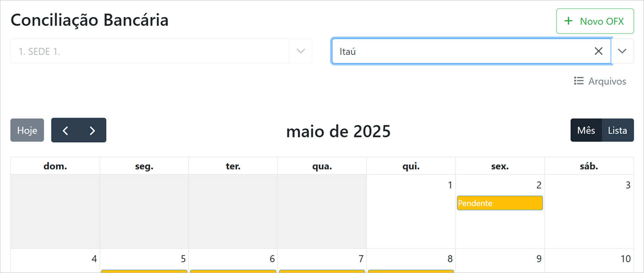Open the 1. SEDE 1. dropdown arrow

(301, 51)
